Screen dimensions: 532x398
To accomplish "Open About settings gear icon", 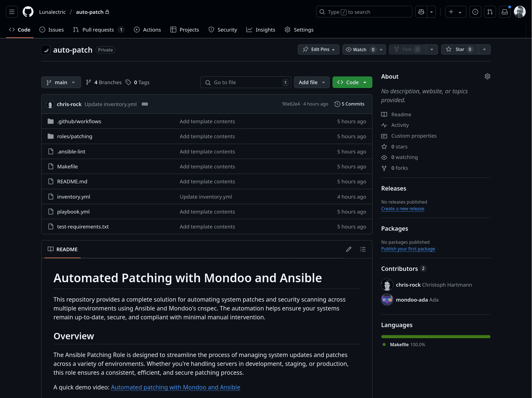I will [x=487, y=76].
